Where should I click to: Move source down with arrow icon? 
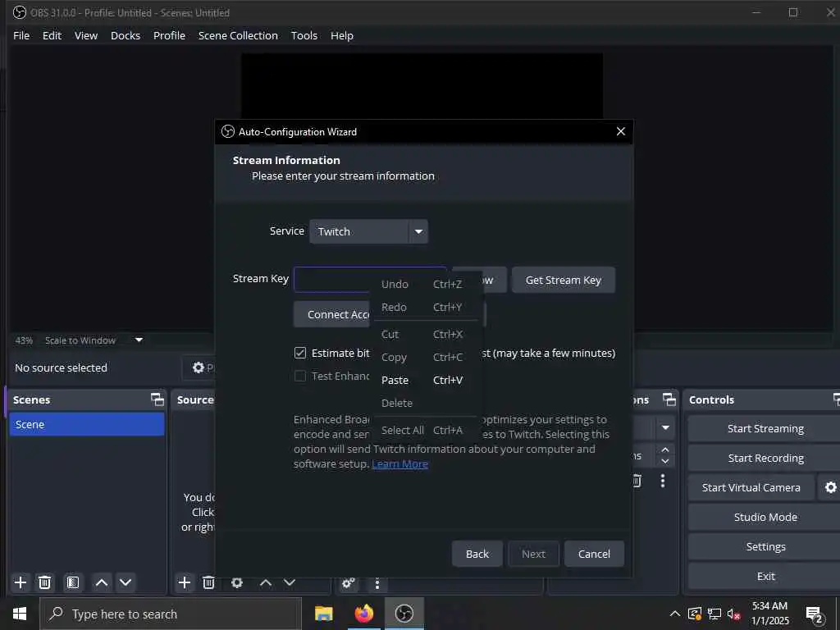click(x=290, y=582)
